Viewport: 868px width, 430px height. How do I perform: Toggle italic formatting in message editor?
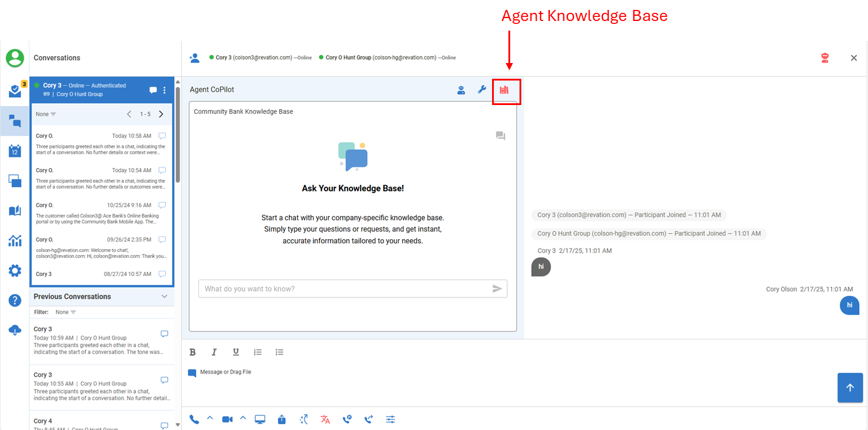pyautogui.click(x=214, y=352)
